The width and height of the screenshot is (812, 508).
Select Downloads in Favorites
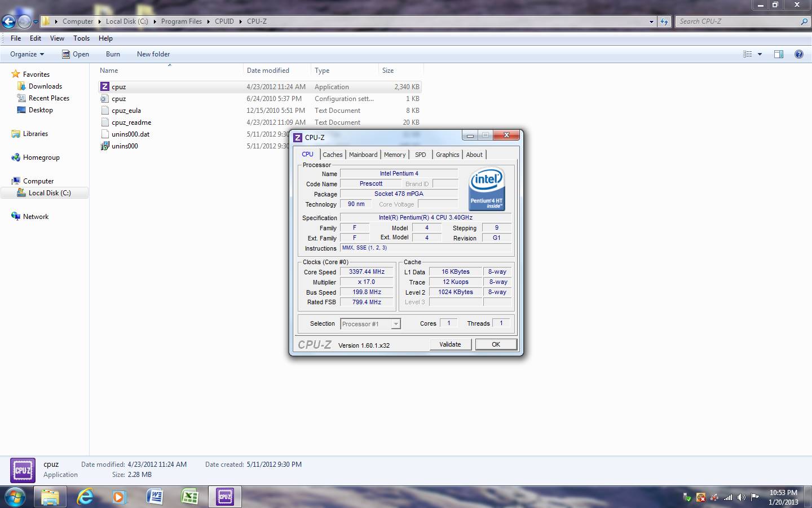[x=45, y=86]
